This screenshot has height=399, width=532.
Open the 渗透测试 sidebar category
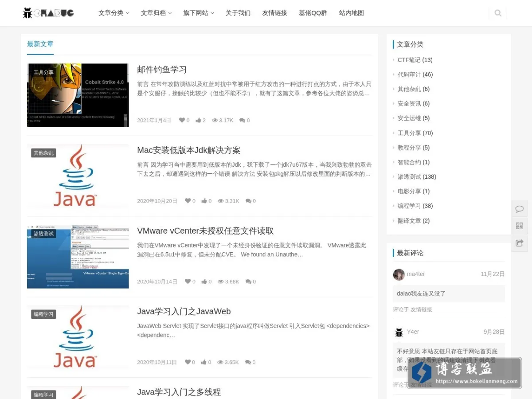(409, 176)
